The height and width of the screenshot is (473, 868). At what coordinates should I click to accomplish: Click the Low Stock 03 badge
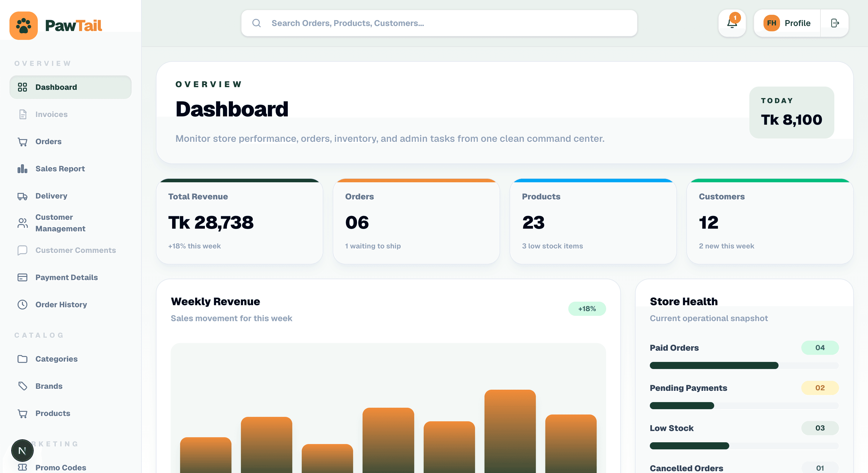[820, 428]
